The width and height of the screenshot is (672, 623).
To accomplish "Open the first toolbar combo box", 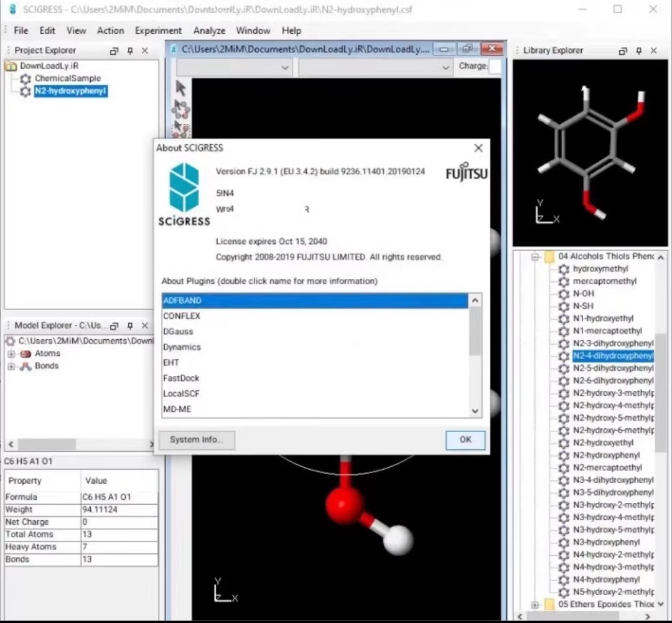I will coord(235,67).
